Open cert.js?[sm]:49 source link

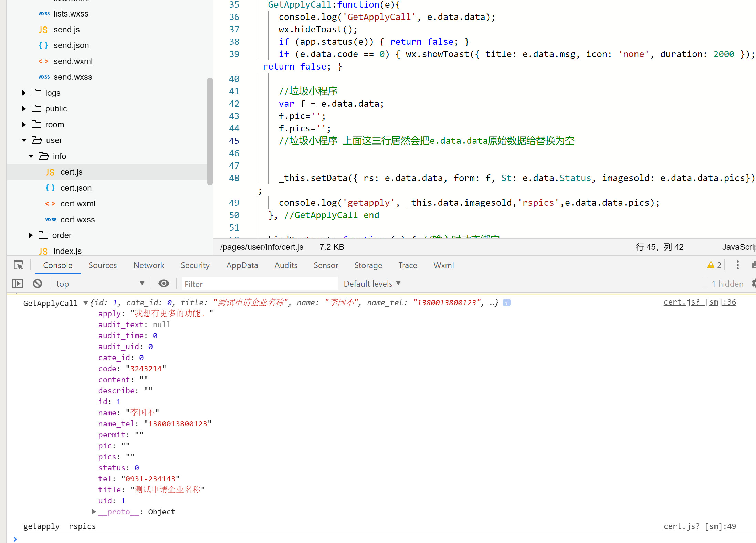pos(700,526)
